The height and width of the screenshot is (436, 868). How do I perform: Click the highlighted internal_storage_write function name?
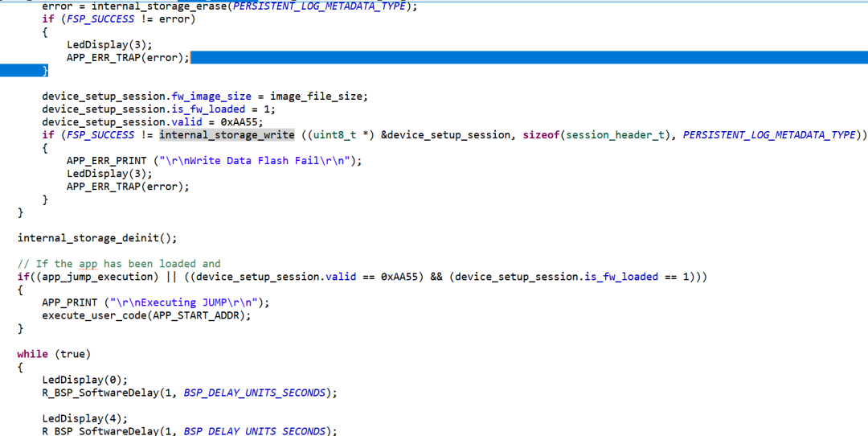[x=227, y=134]
